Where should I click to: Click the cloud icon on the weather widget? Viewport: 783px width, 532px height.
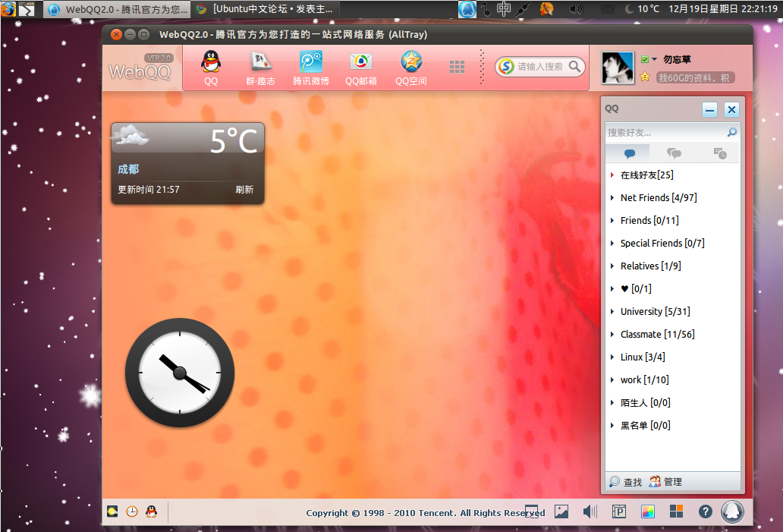click(x=130, y=135)
